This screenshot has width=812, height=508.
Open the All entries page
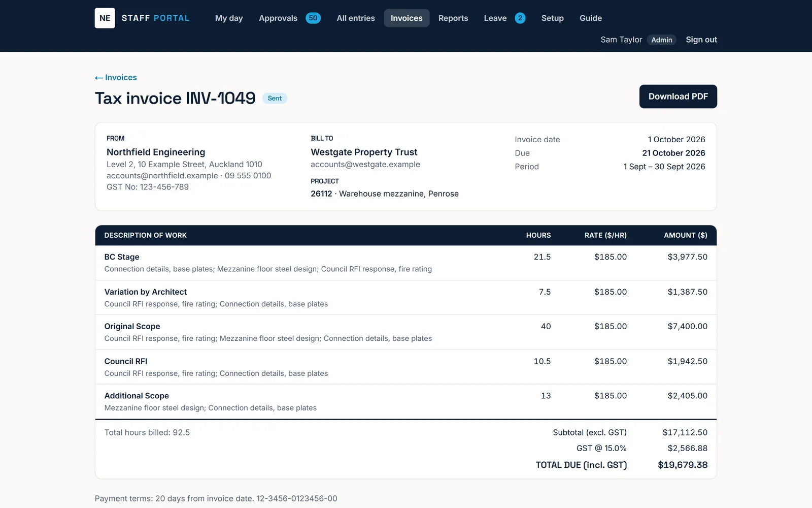click(x=356, y=18)
